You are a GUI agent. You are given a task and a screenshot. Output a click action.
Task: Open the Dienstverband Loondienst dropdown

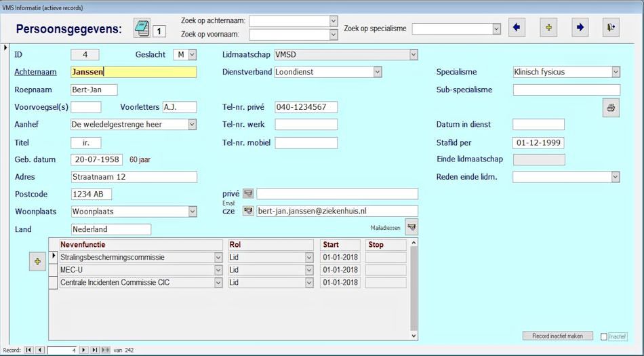point(378,72)
